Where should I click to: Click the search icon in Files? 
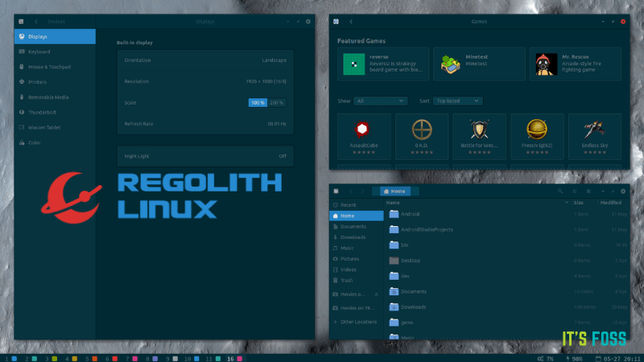pyautogui.click(x=560, y=191)
